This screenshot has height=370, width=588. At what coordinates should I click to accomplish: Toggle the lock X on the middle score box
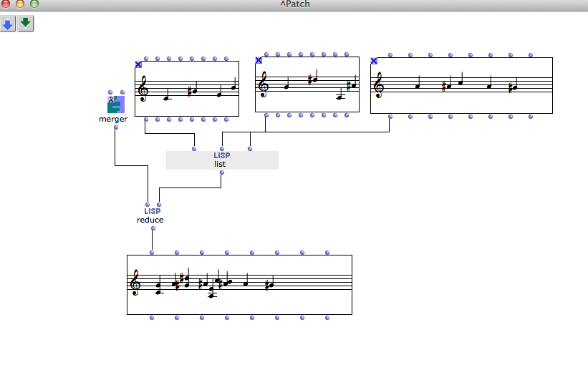pos(259,60)
